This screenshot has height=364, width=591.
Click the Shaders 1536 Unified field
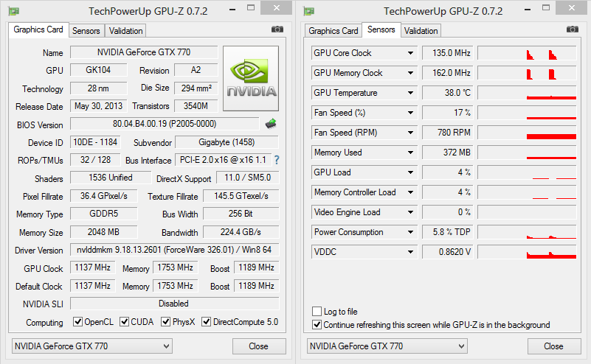click(x=111, y=178)
